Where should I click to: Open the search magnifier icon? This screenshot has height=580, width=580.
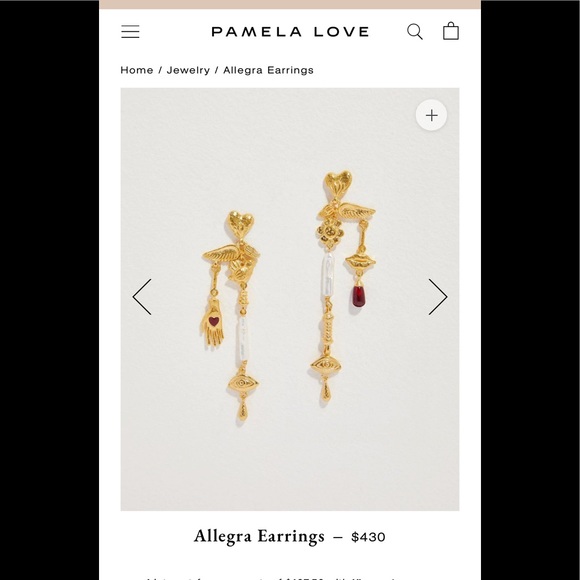tap(415, 31)
